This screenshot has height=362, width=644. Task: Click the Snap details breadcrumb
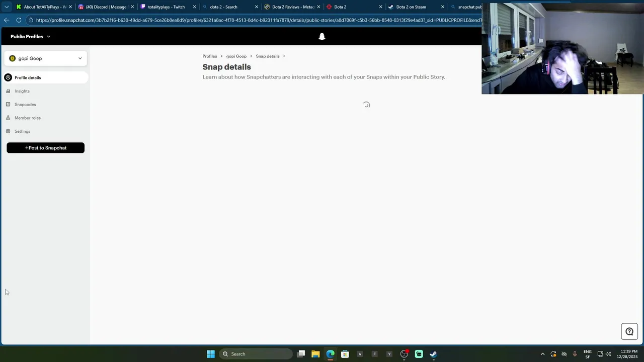click(268, 56)
